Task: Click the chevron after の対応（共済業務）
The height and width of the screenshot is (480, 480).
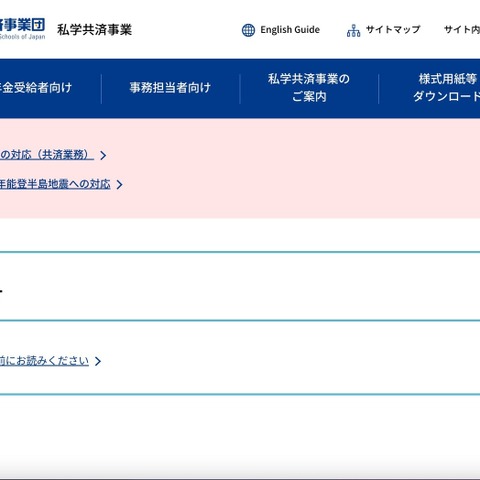Action: point(103,155)
